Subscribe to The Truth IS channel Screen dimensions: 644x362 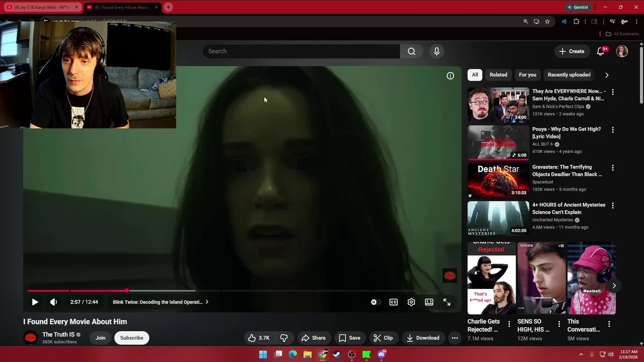[132, 338]
